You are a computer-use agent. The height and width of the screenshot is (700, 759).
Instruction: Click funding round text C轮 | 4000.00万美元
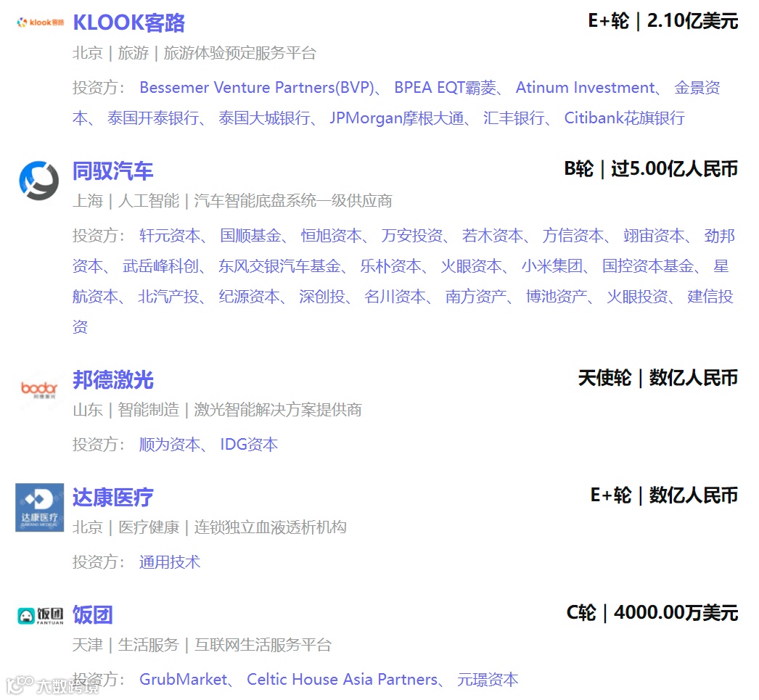pos(652,613)
